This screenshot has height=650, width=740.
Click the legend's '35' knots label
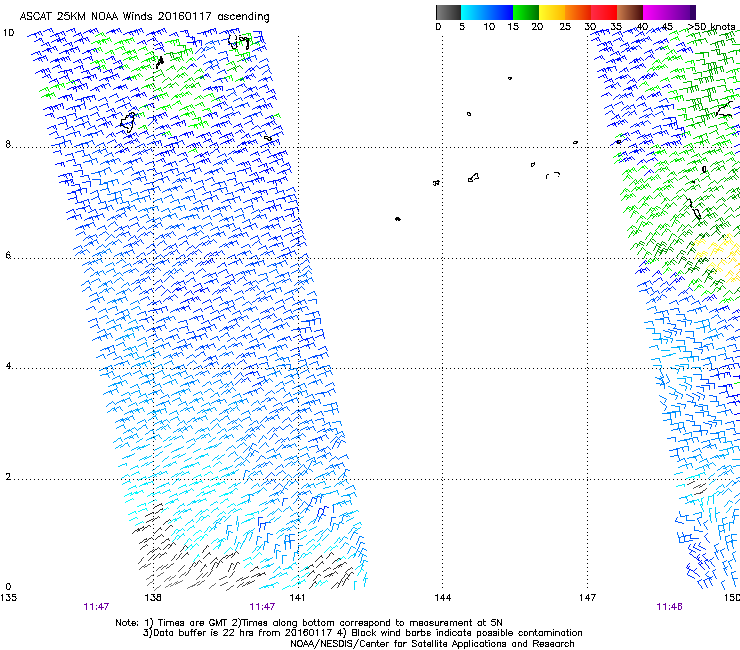tap(616, 27)
